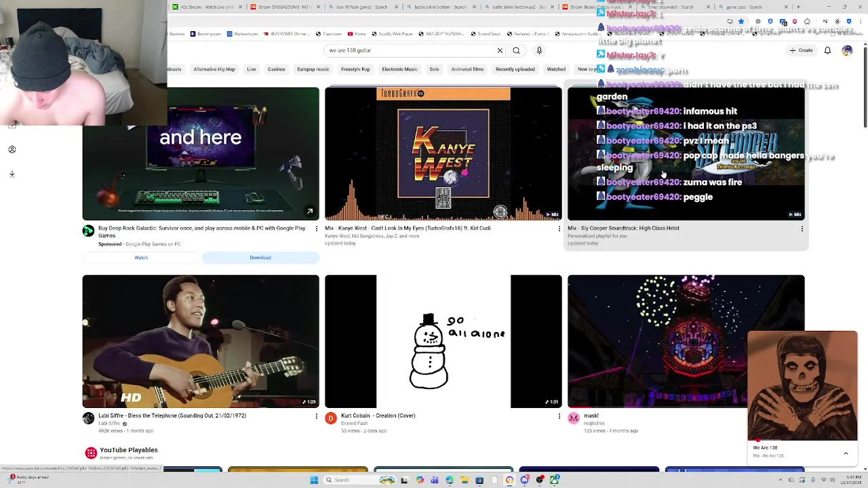The image size is (868, 488).
Task: Open Microsoft Edge from the taskbar
Action: [450, 480]
